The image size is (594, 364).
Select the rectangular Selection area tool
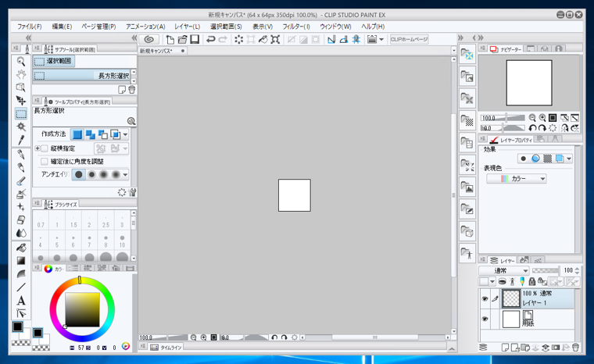coord(21,113)
